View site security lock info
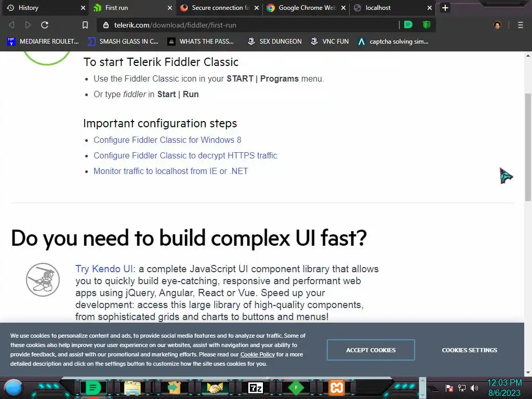Image resolution: width=532 pixels, height=399 pixels. [106, 25]
